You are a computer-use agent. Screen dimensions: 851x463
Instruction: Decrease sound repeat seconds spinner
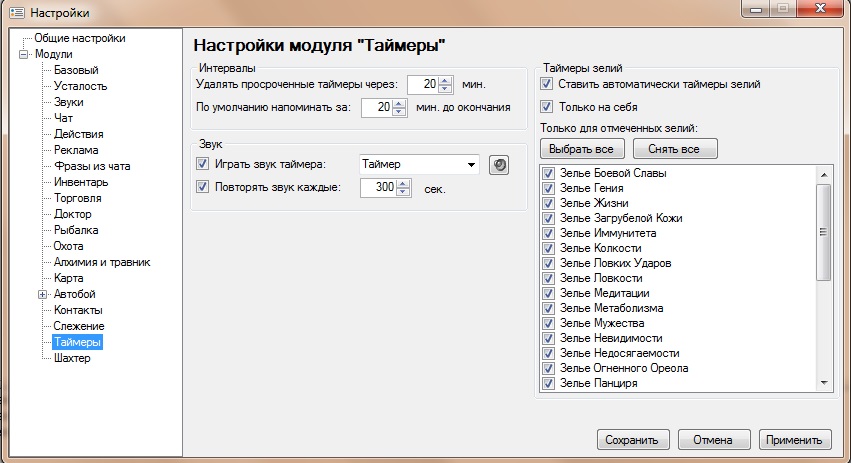point(403,191)
